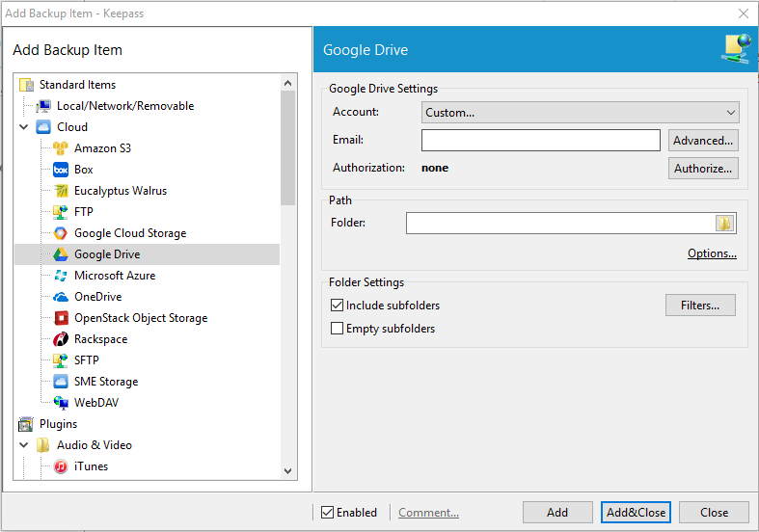Select the OneDrive cloud icon
759x532 pixels.
61,297
